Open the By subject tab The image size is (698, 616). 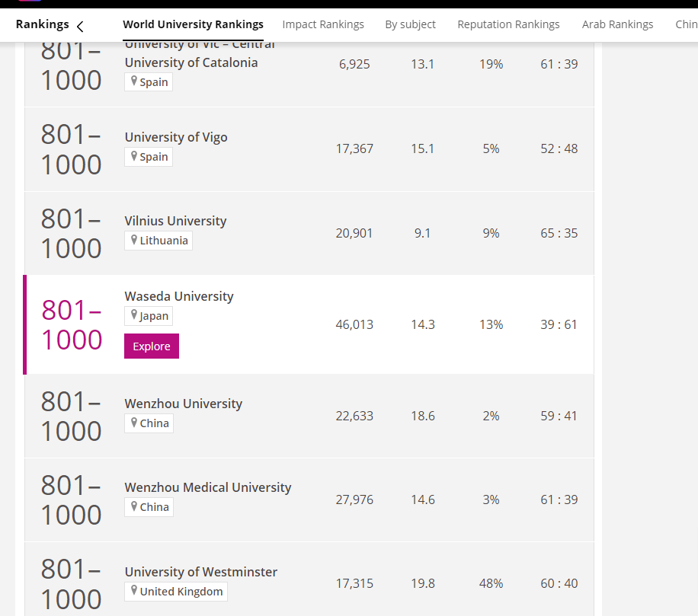(411, 24)
